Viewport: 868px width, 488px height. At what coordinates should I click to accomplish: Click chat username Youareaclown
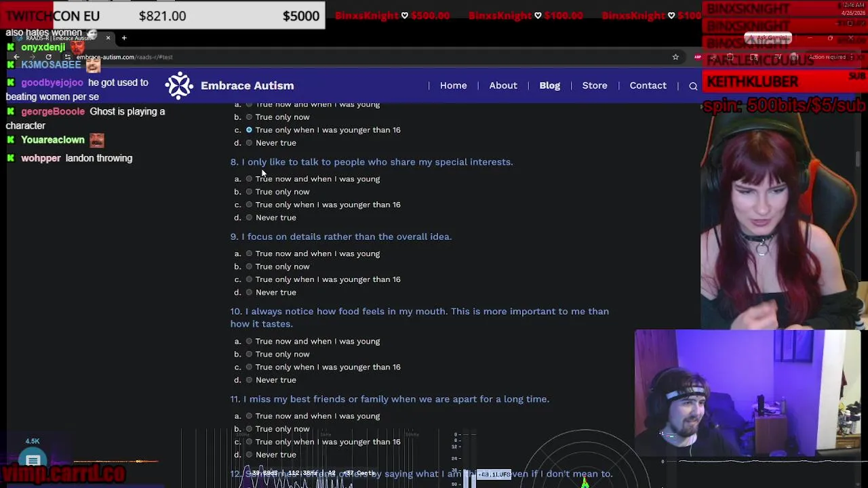53,140
